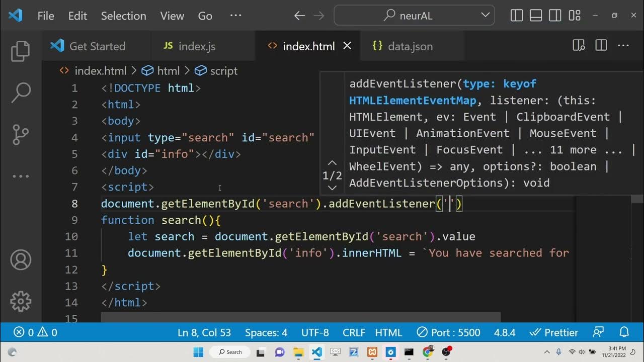Open the Manage settings gear
644x362 pixels.
point(21,301)
